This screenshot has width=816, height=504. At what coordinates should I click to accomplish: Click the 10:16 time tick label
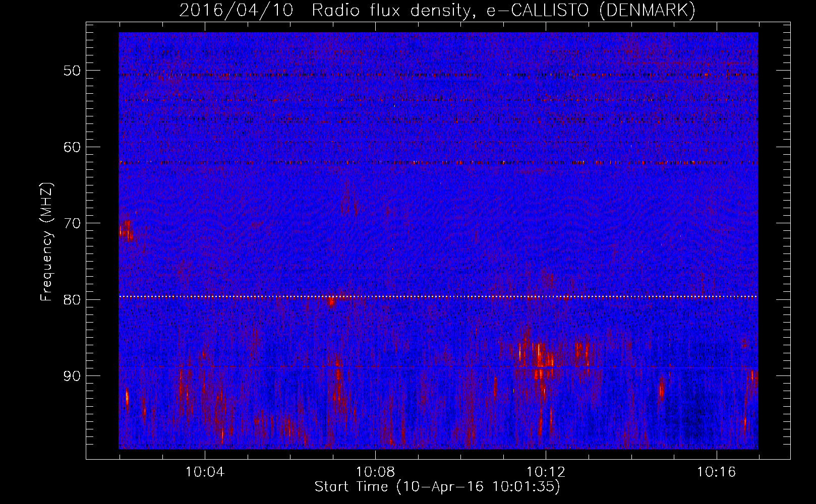[716, 472]
